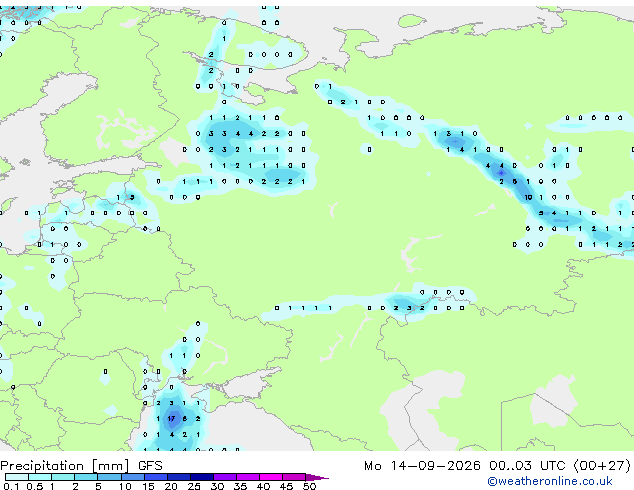Click the 00..03 UTC time label

click(x=526, y=466)
